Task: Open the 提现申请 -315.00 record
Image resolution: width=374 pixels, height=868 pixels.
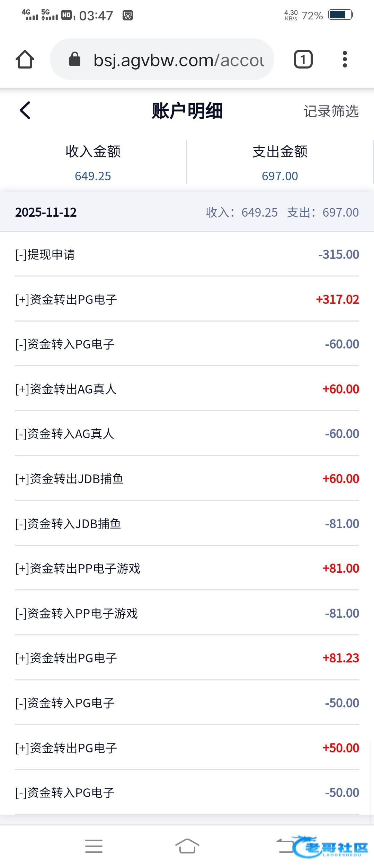Action: (x=187, y=255)
